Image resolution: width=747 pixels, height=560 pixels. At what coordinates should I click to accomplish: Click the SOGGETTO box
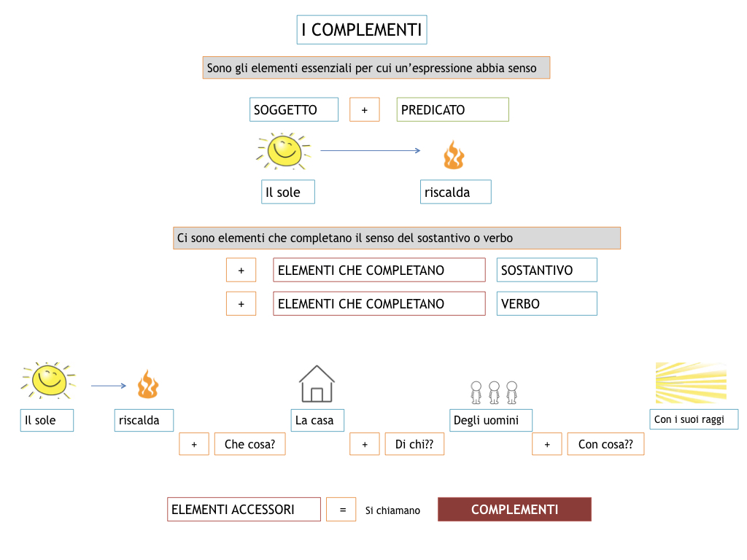(x=294, y=109)
